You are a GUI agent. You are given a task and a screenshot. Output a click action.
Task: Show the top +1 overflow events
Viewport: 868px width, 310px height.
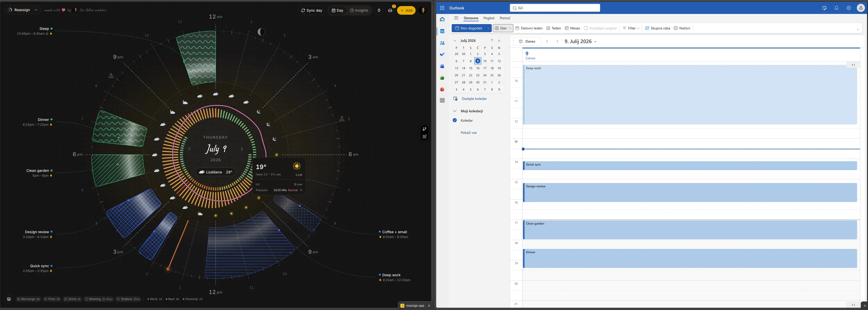(x=853, y=65)
